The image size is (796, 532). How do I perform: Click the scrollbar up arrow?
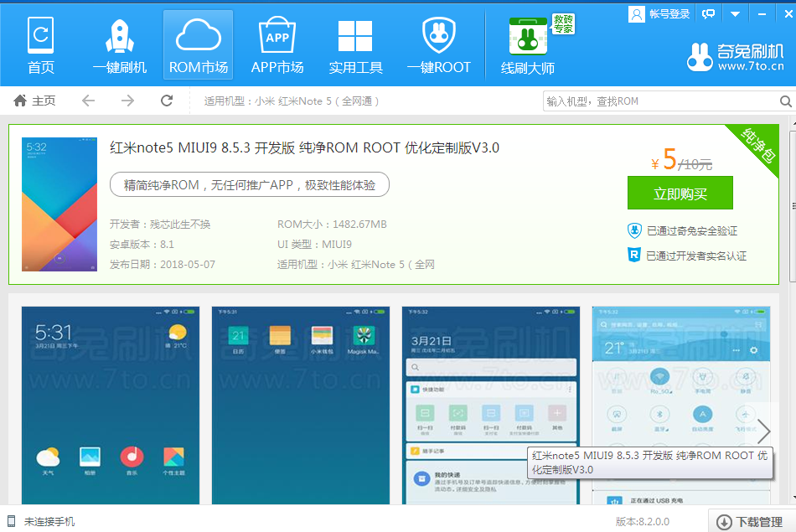coord(793,123)
